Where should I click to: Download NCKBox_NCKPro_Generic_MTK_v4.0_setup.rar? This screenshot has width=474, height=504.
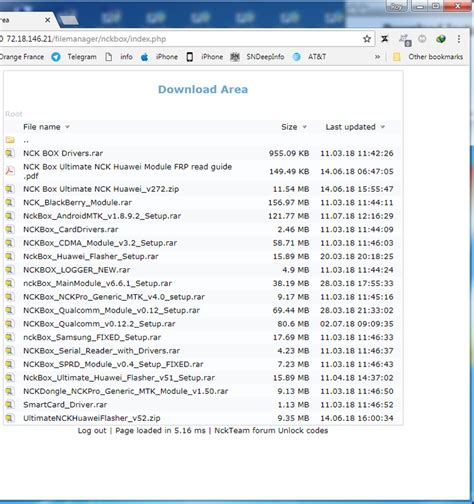tap(114, 297)
